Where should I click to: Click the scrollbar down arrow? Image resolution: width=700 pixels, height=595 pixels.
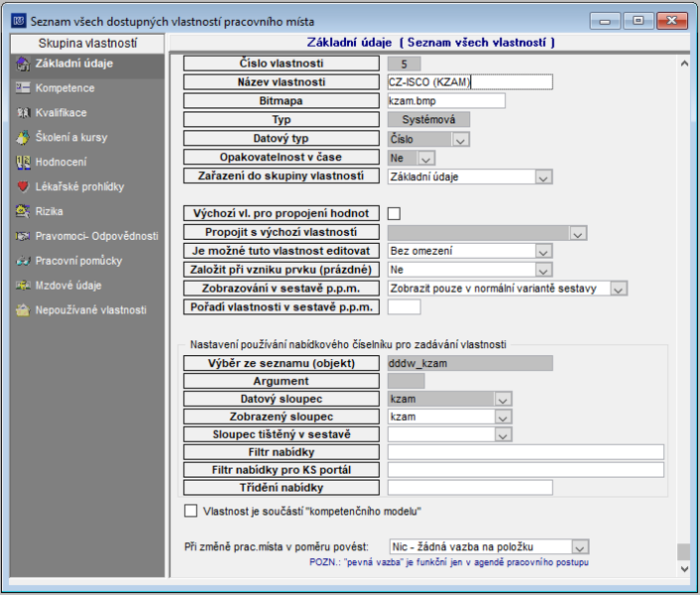coord(684,568)
